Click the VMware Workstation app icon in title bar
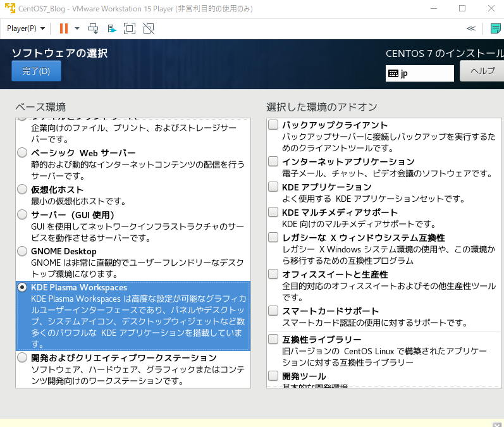 10,8
